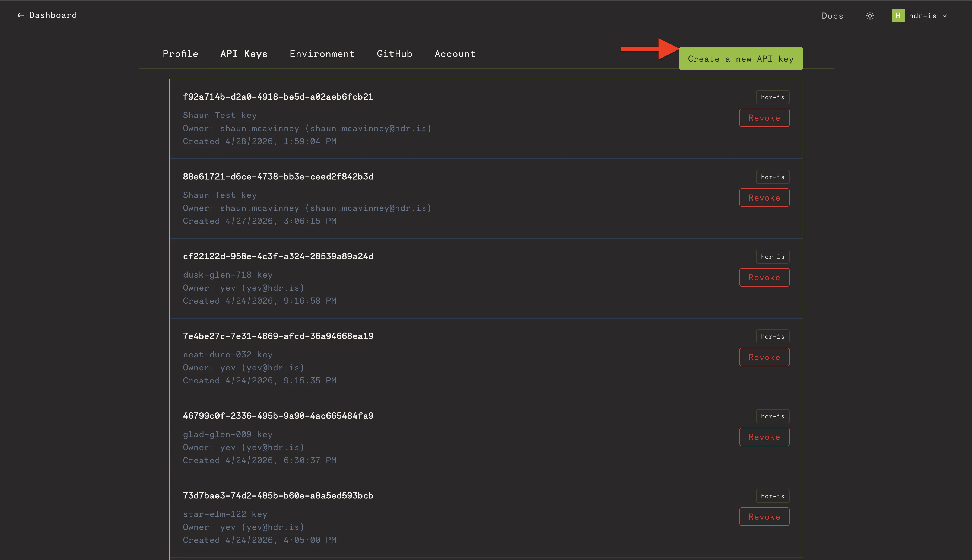The height and width of the screenshot is (560, 972).
Task: Revoke the dusk-glen-718 key
Action: click(x=764, y=277)
